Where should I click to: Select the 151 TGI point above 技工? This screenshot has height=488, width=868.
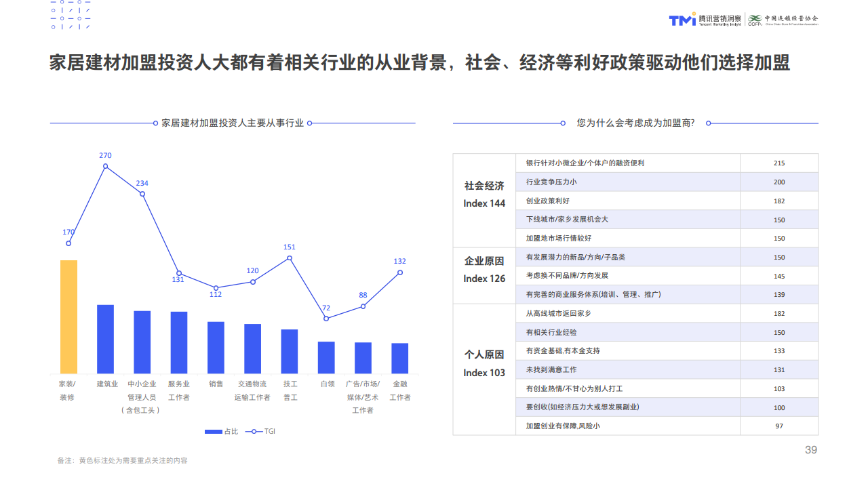pos(290,258)
